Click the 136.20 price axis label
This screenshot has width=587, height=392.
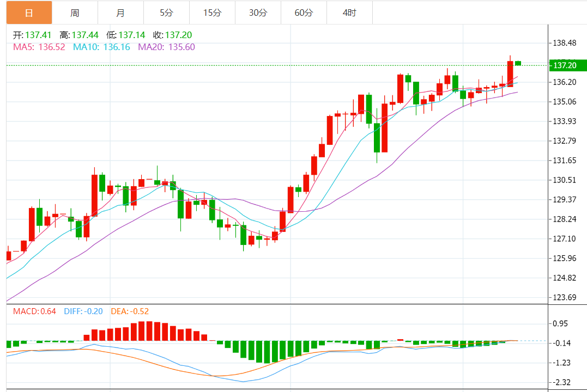(x=565, y=82)
